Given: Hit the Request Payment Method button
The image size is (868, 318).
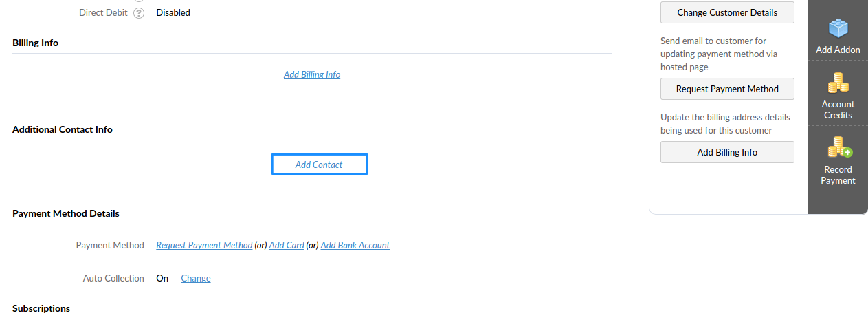Looking at the screenshot, I should (727, 89).
